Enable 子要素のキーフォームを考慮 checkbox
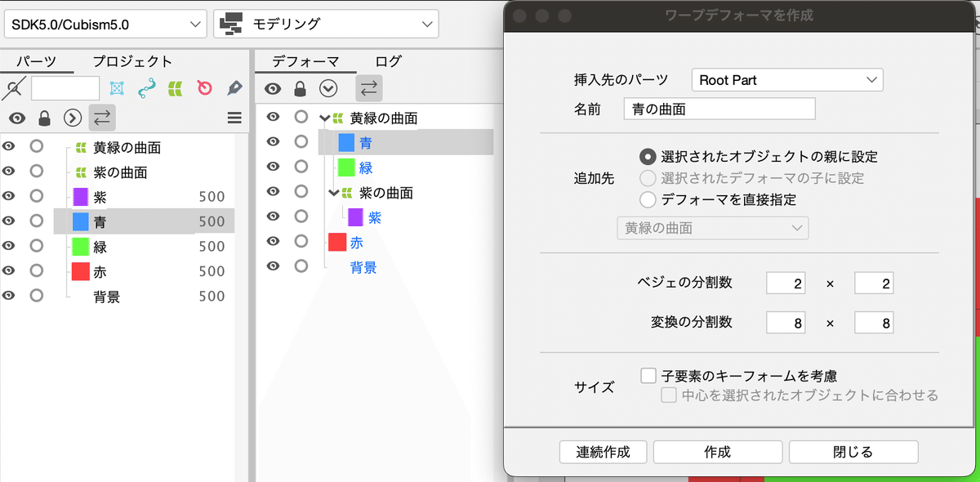The width and height of the screenshot is (980, 482). pos(648,376)
